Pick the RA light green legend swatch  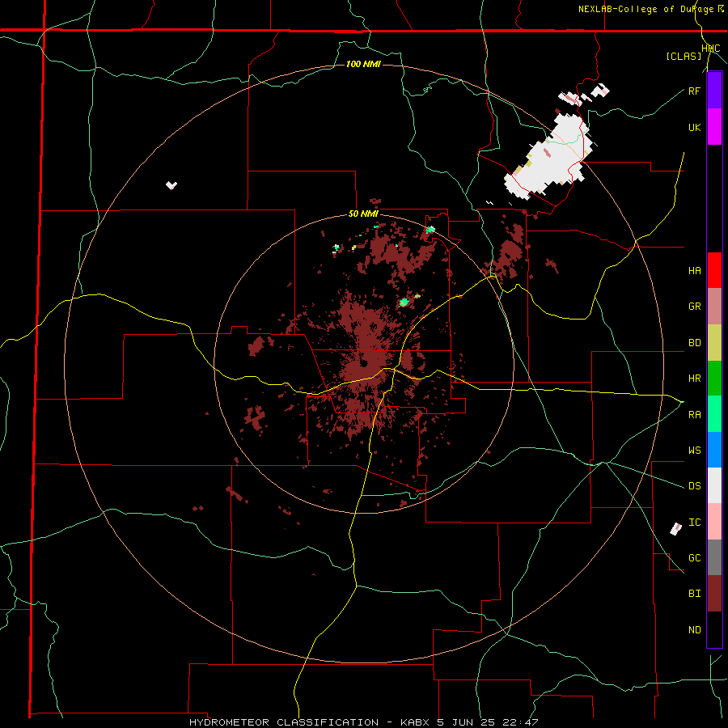tap(714, 414)
